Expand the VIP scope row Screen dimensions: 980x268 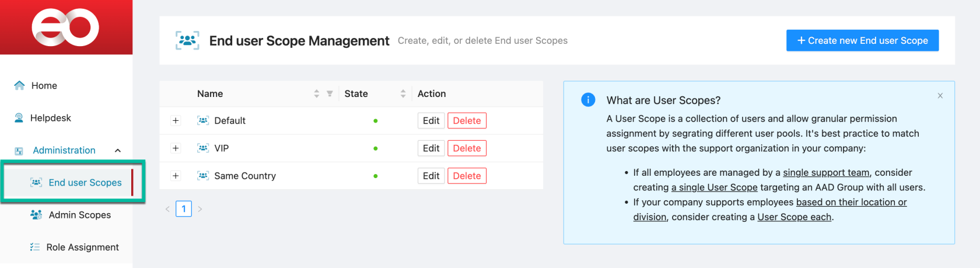point(176,148)
